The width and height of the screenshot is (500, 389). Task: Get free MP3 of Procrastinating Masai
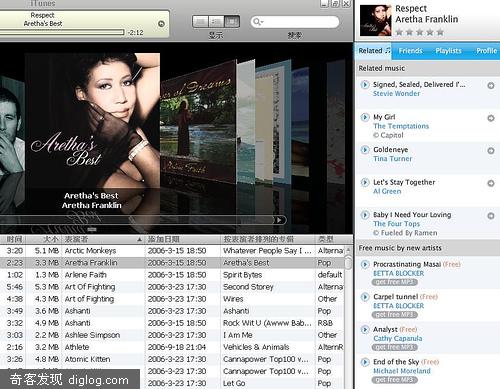[x=395, y=282]
